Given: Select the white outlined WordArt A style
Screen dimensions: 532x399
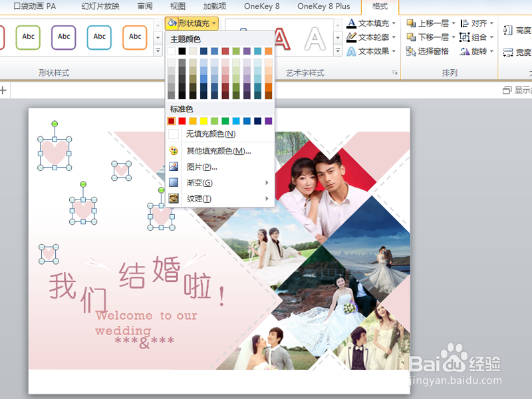Looking at the screenshot, I should click(x=315, y=39).
